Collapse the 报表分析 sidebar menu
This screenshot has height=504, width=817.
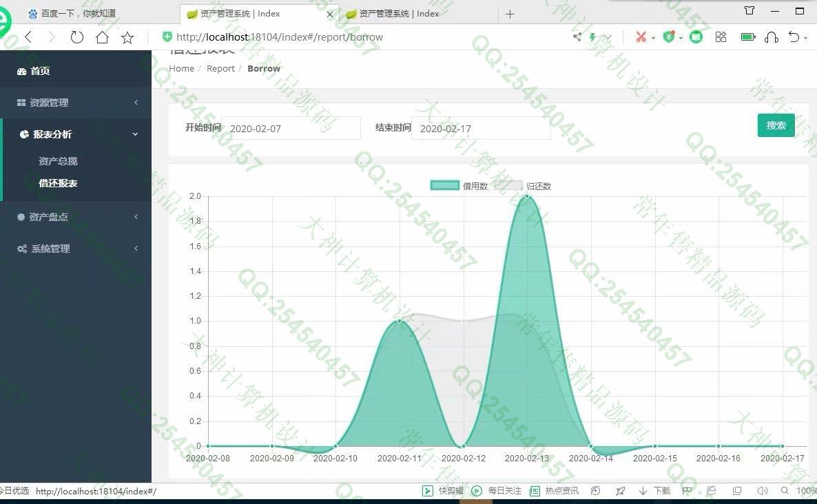pyautogui.click(x=76, y=134)
